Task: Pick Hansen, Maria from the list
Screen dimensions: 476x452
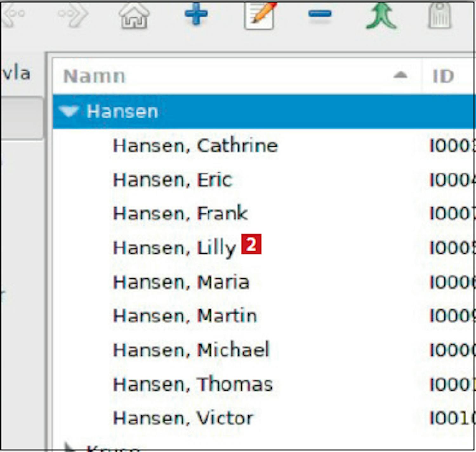Action: click(181, 282)
